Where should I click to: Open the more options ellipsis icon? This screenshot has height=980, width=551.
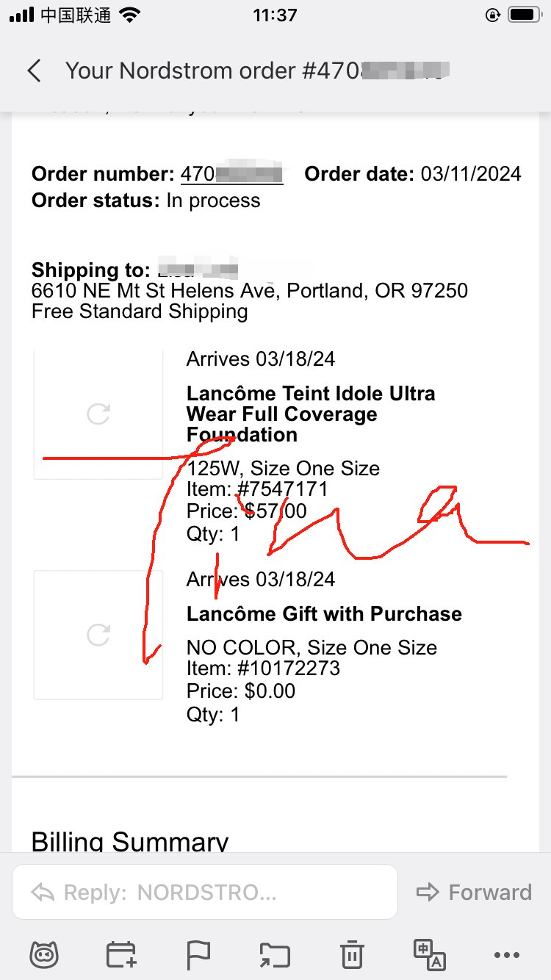(x=505, y=954)
